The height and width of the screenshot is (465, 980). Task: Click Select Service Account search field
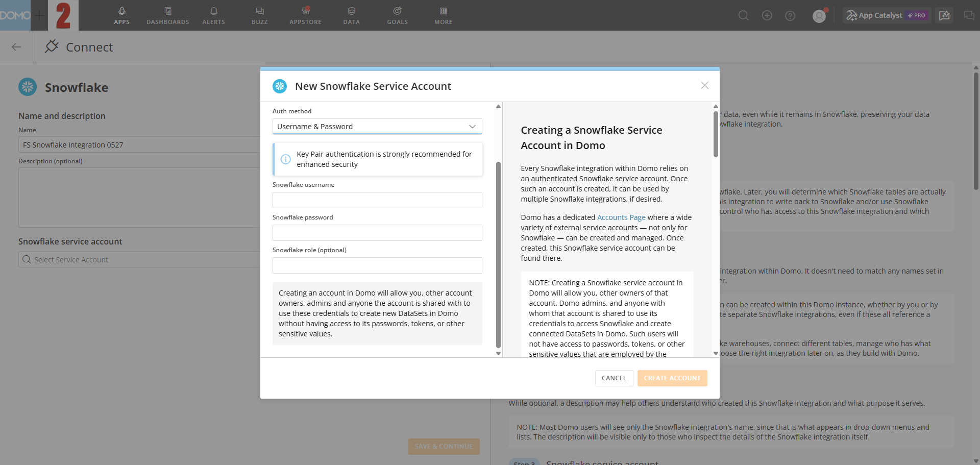[x=139, y=259]
